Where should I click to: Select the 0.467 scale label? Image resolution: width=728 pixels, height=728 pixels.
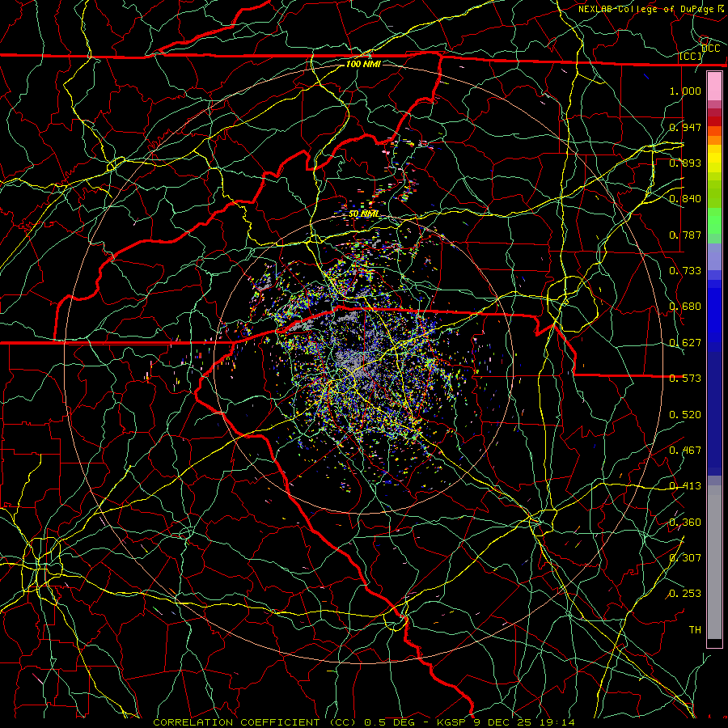pyautogui.click(x=685, y=451)
